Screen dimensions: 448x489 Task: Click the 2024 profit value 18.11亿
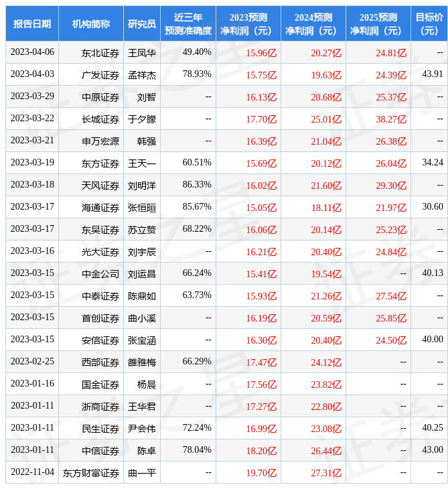point(326,208)
